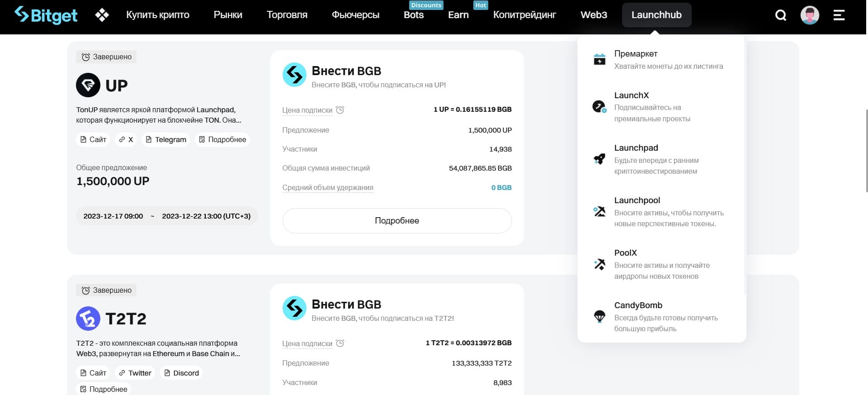Click the Hot badge above Earn
868x395 pixels.
(481, 5)
